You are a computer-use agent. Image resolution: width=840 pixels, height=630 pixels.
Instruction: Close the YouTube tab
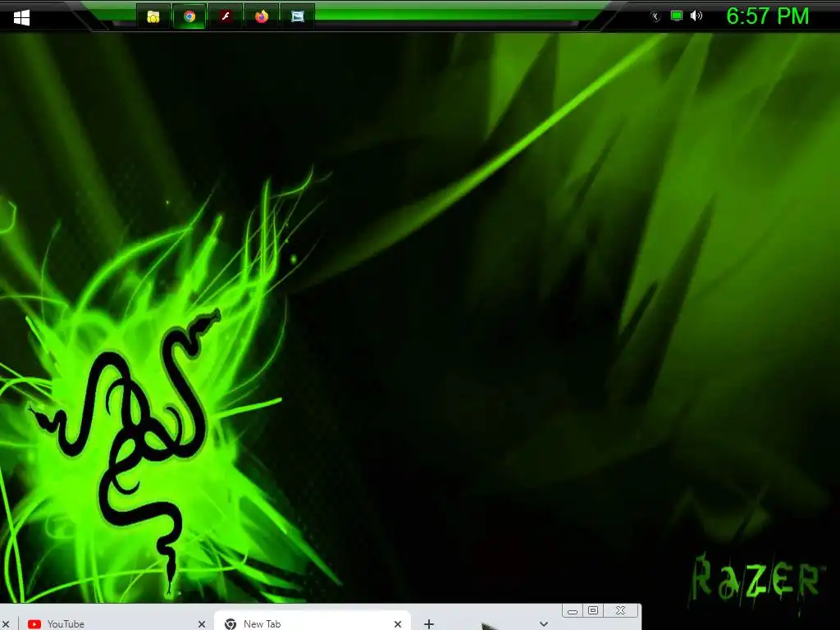coord(202,624)
